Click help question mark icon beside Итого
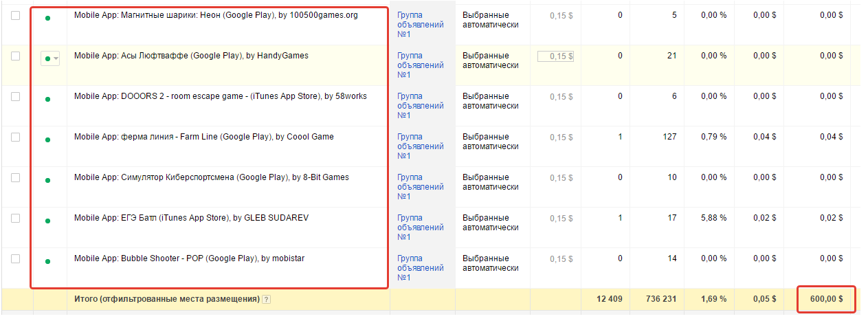 (266, 300)
